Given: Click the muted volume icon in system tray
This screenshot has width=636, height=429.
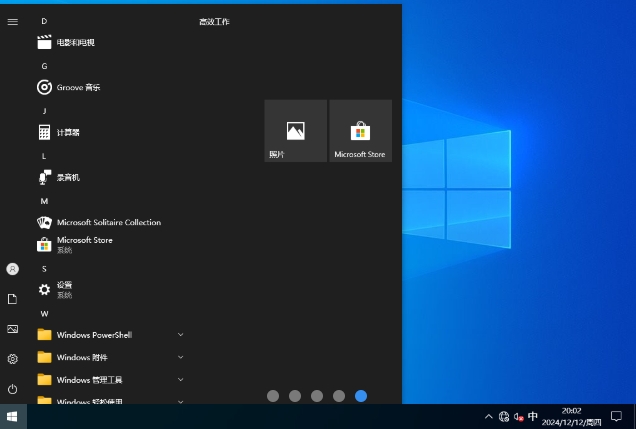Looking at the screenshot, I should (x=518, y=416).
